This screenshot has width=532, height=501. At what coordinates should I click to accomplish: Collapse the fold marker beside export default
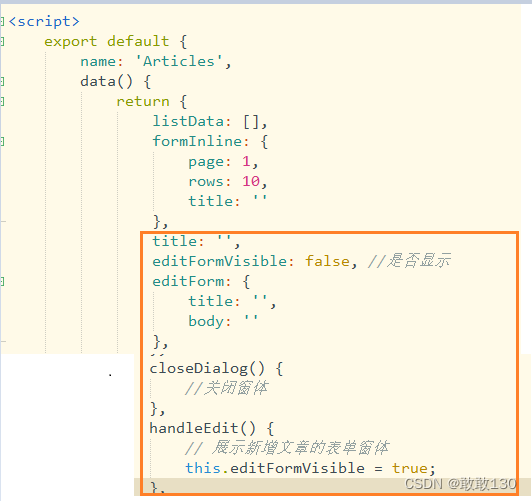2,42
